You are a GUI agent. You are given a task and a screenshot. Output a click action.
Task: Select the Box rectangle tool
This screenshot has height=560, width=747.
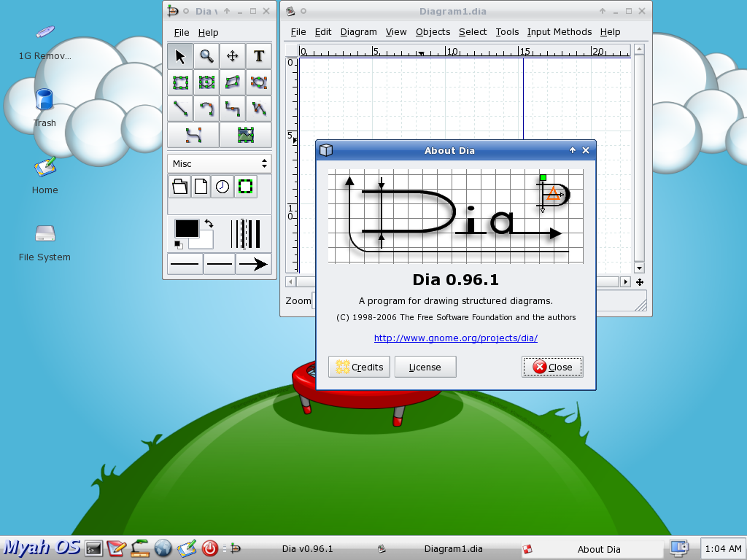(x=180, y=82)
